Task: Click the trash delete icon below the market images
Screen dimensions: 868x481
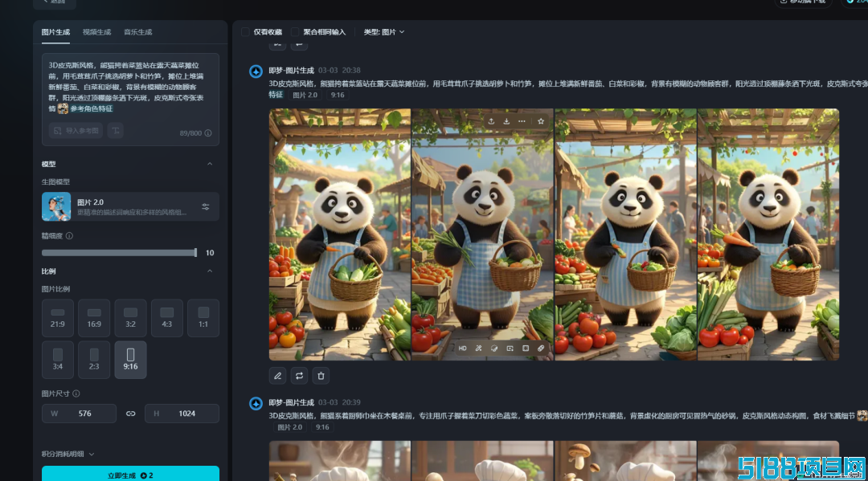Action: [321, 376]
